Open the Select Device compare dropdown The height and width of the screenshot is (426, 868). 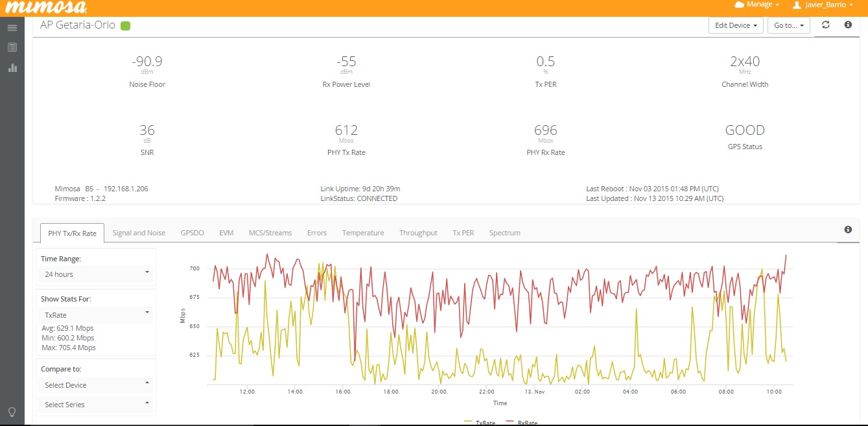96,385
